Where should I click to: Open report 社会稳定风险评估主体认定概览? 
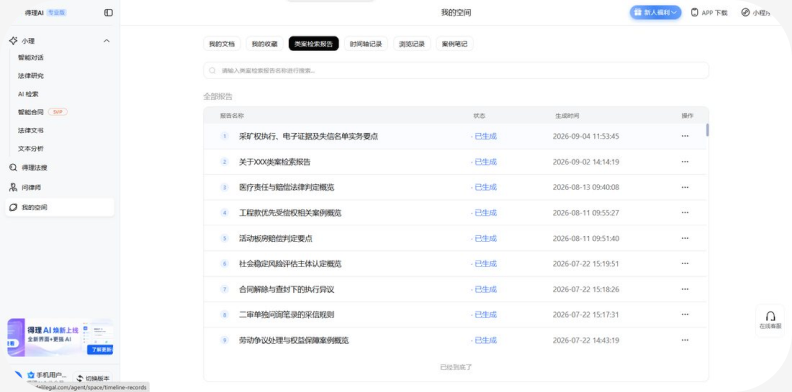coord(290,264)
